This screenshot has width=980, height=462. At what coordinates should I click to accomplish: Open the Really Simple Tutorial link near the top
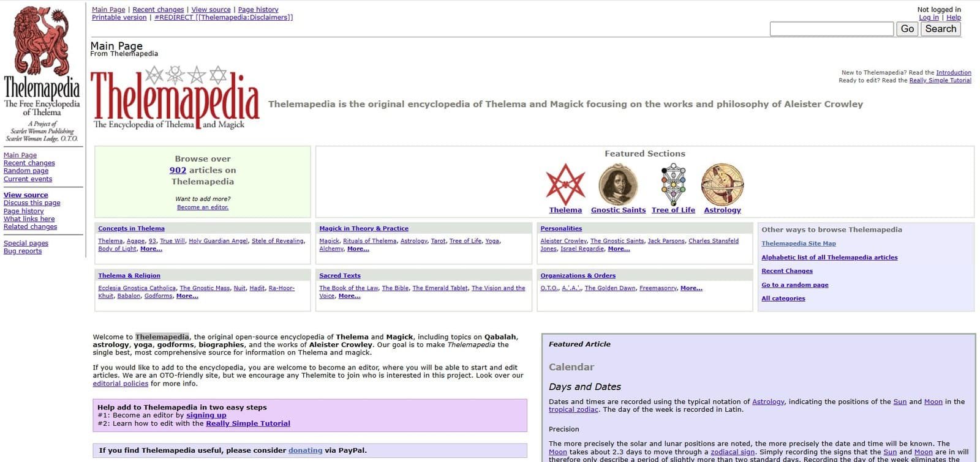(x=940, y=81)
